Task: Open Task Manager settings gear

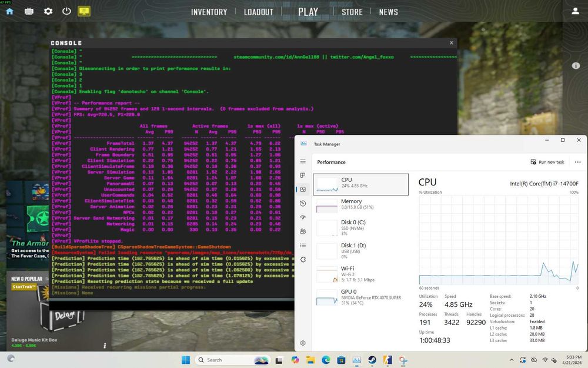Action: coord(303,343)
